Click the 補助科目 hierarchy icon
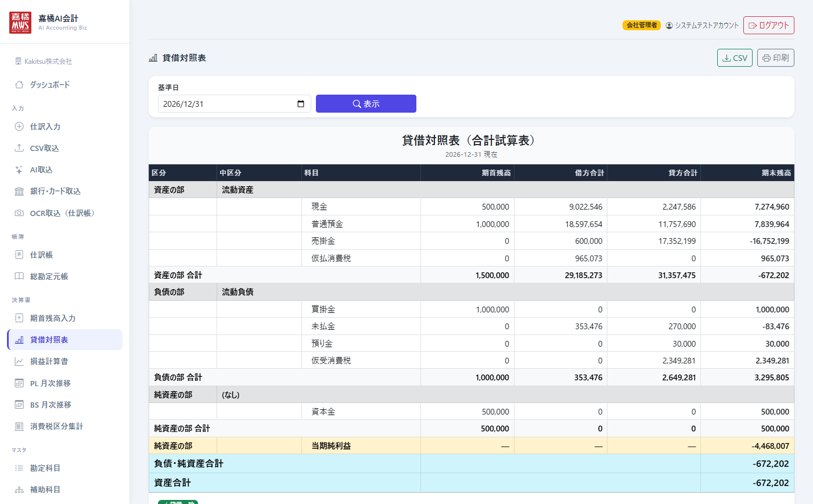This screenshot has height=504, width=813. point(19,489)
